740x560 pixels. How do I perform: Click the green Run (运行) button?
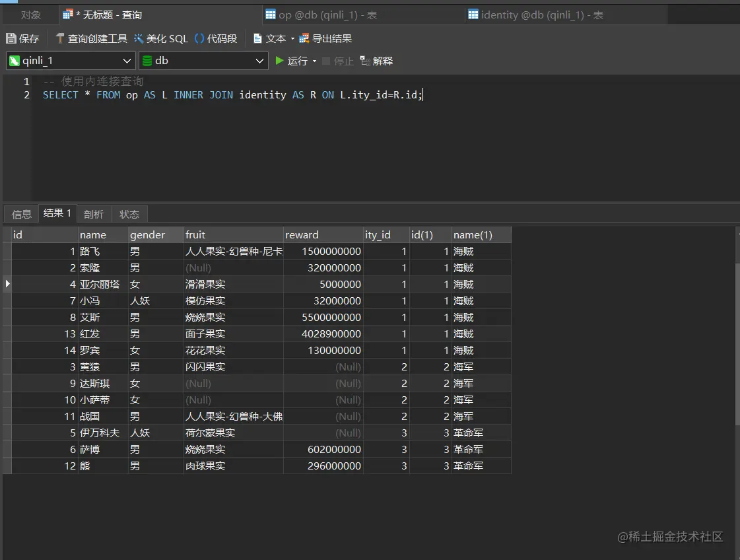tap(291, 61)
